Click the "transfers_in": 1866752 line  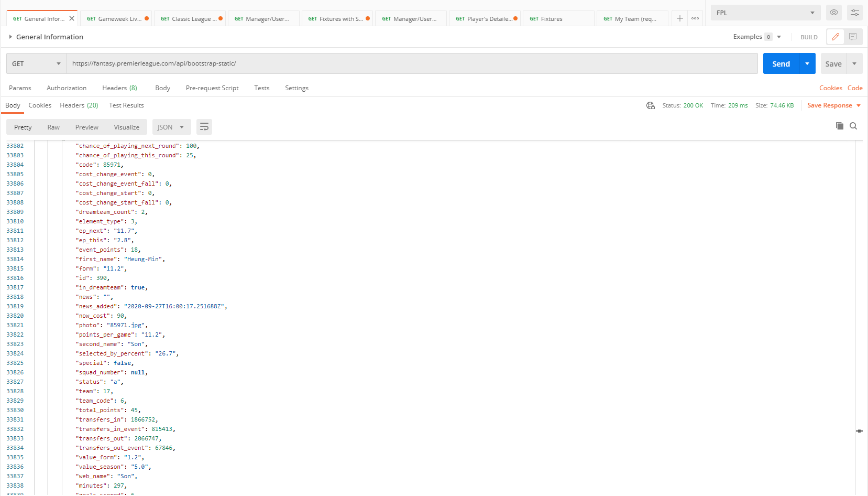(x=117, y=419)
